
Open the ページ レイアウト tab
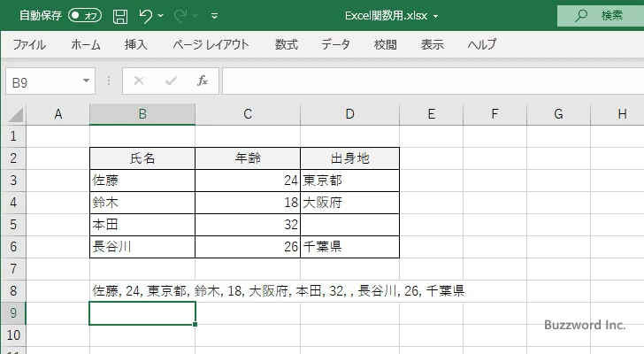point(211,44)
